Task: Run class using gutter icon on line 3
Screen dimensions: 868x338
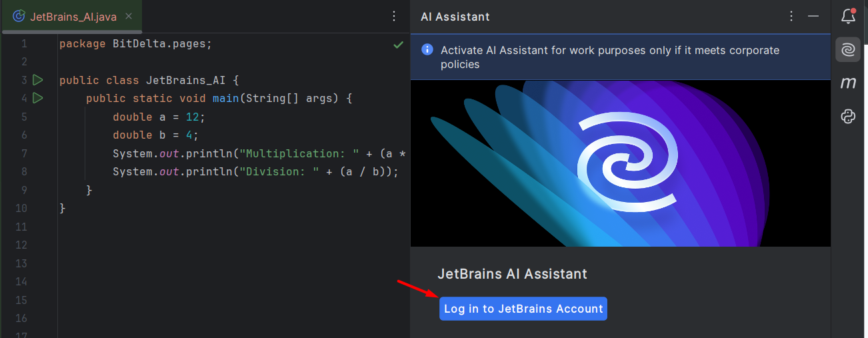Action: click(37, 80)
